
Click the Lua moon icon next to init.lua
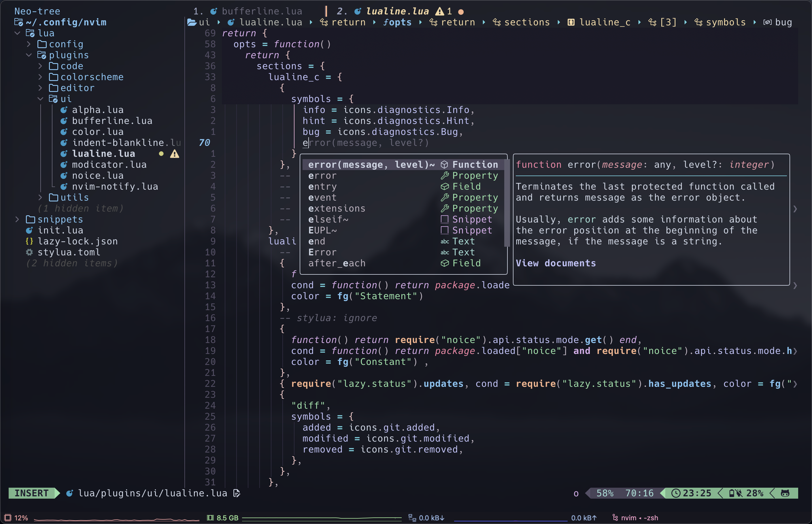pos(30,230)
